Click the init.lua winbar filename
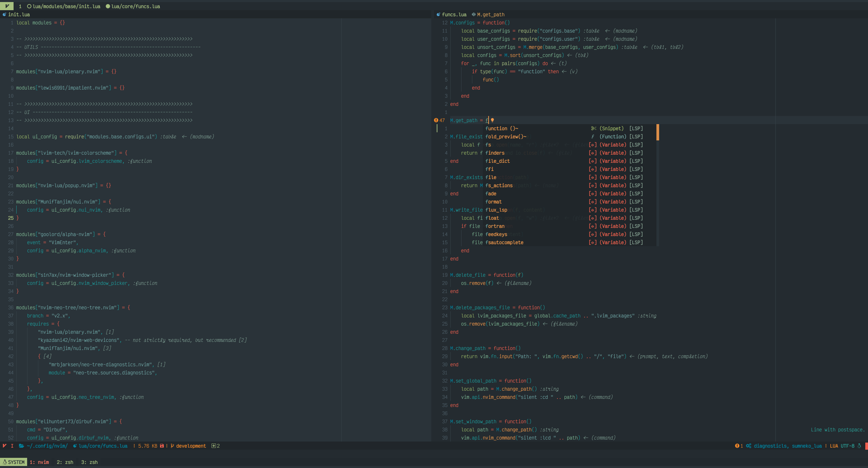 click(19, 15)
